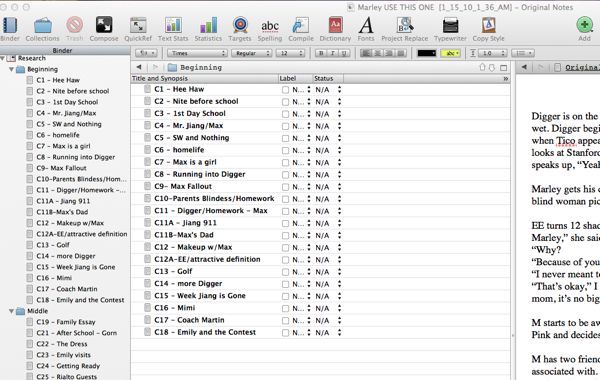Screen dimensions: 600x380
Task: Show Text Stats from toolbar
Action: tap(173, 25)
